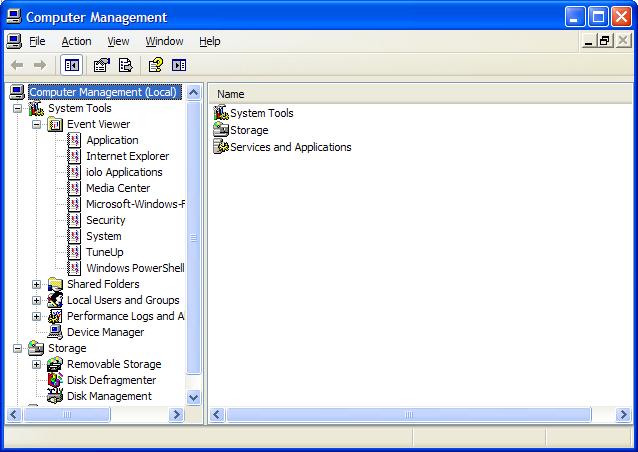The width and height of the screenshot is (638, 452).
Task: Toggle the Show/Hide Console Tree button
Action: (72, 65)
